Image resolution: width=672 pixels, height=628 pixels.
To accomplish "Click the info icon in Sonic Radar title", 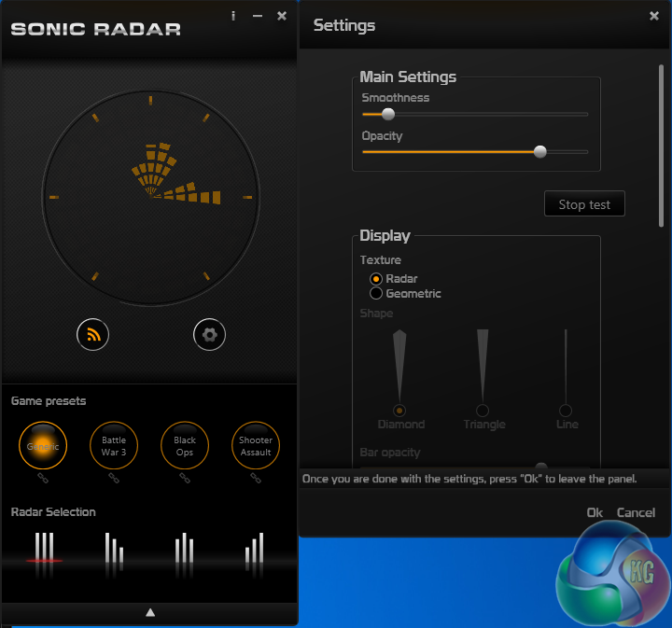I will 233,16.
